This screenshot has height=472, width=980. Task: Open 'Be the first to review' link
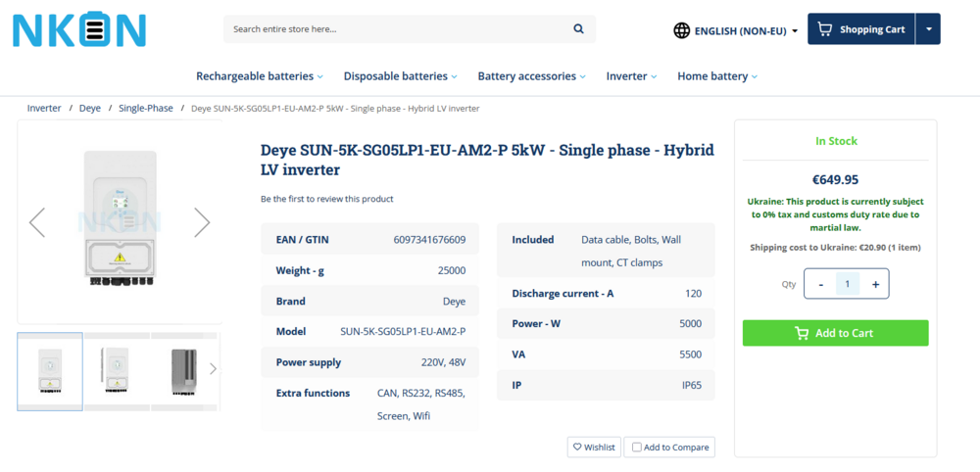(x=326, y=199)
